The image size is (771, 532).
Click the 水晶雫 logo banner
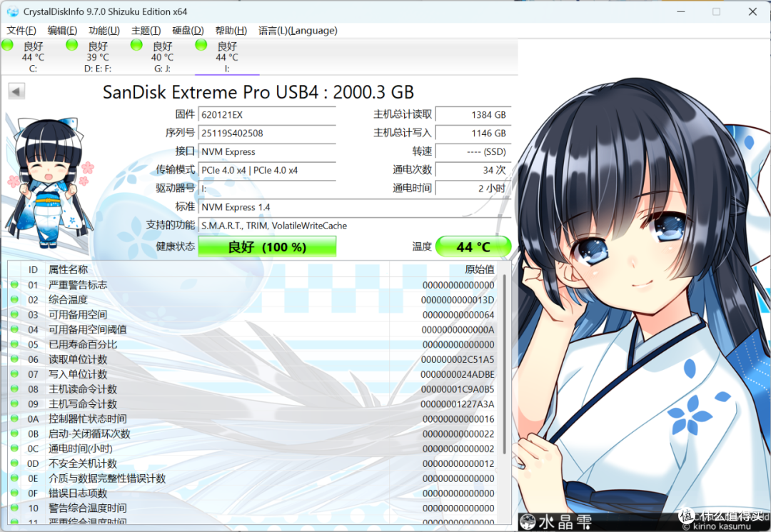pyautogui.click(x=555, y=522)
